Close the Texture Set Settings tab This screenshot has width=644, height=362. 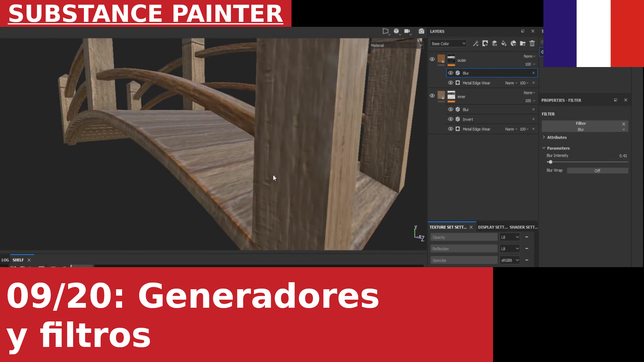point(471,227)
